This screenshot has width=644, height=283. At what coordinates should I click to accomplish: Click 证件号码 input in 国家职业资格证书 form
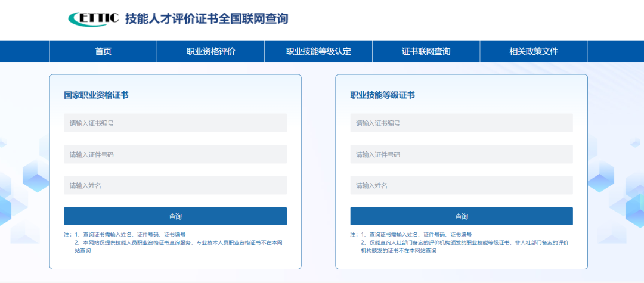pyautogui.click(x=175, y=154)
